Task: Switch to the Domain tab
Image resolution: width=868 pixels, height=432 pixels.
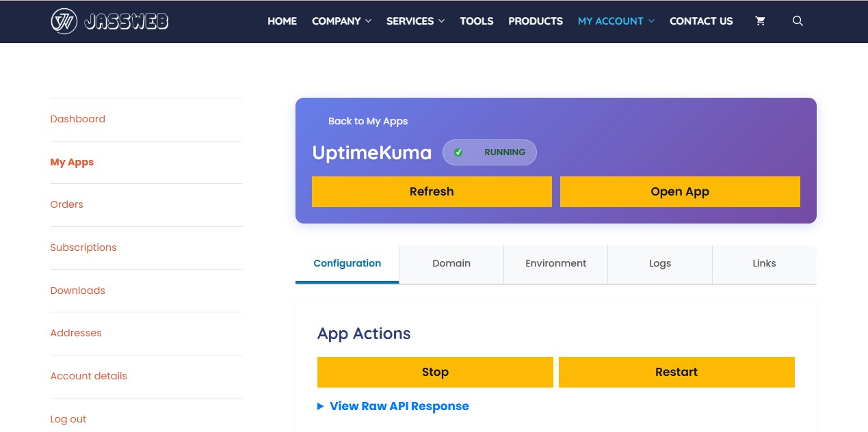Action: click(451, 264)
